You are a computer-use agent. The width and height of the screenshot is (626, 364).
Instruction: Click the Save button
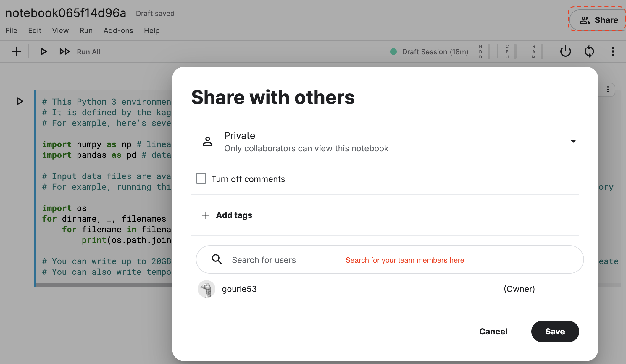[x=555, y=331]
